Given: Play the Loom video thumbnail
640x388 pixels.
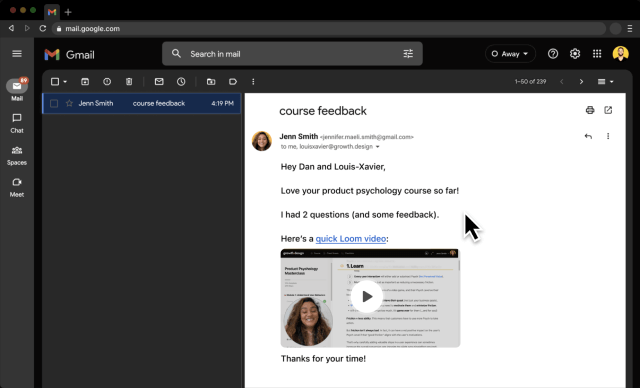Looking at the screenshot, I should coord(367,297).
